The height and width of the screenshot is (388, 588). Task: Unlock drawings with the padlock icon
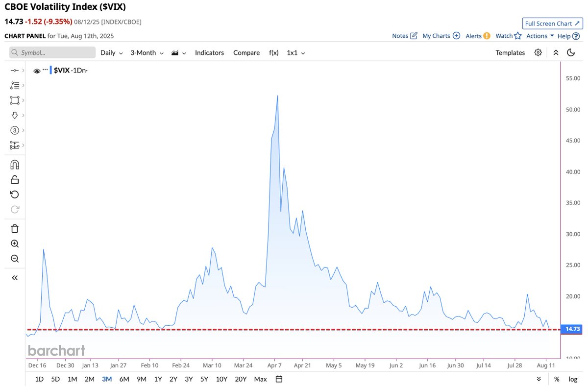pos(15,179)
